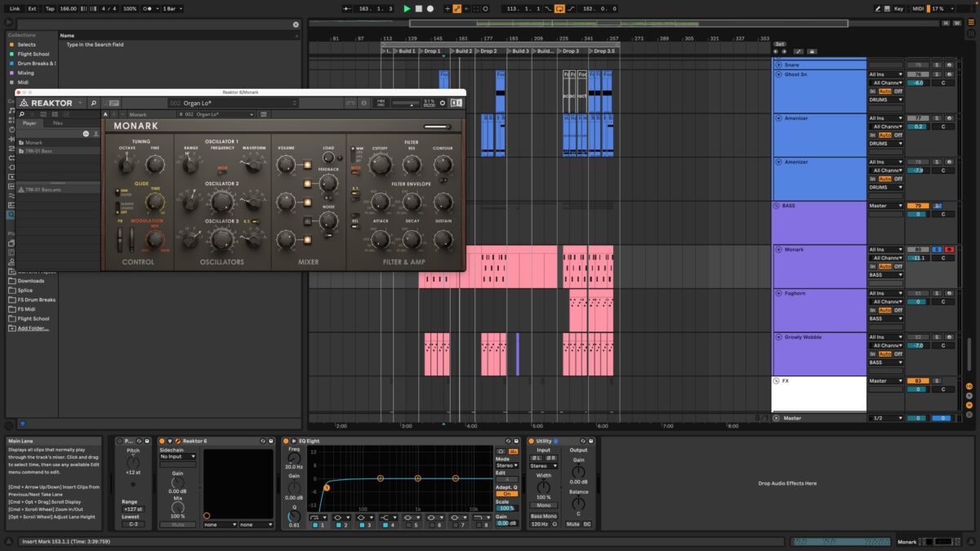Click the Set locator button
Image resolution: width=980 pixels, height=551 pixels.
(x=779, y=43)
